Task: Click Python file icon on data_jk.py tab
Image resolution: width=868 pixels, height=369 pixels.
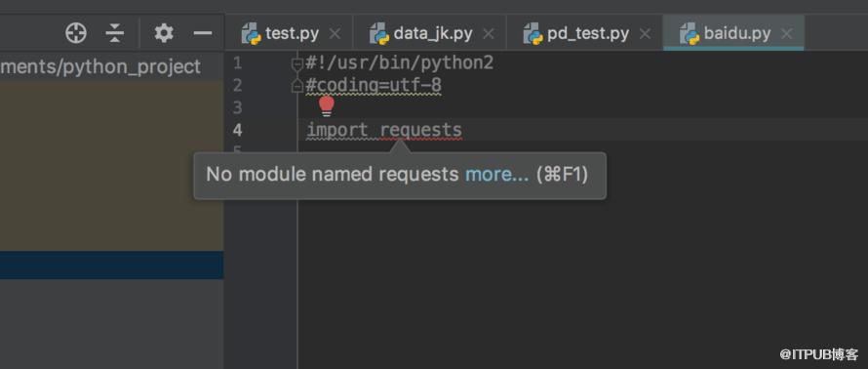Action: tap(379, 34)
